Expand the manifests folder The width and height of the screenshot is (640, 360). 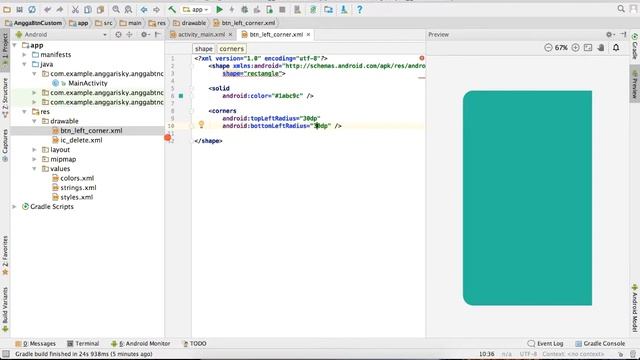[24, 55]
